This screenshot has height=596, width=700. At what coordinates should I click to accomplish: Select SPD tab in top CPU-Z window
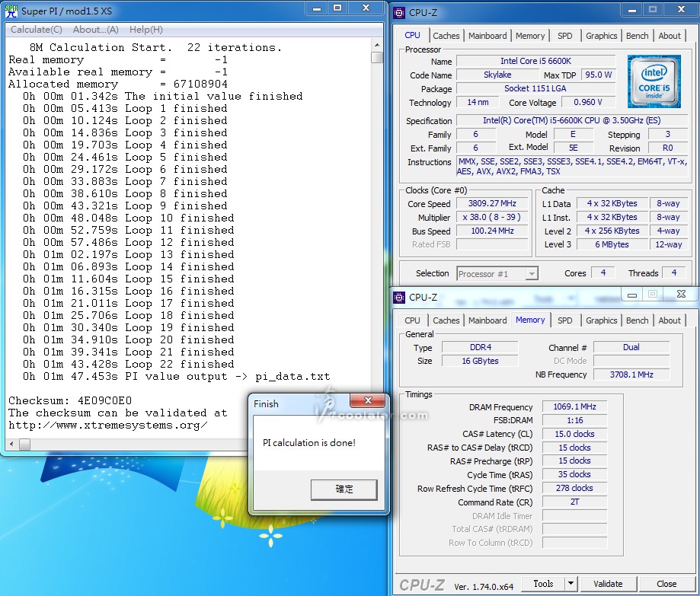coord(564,36)
